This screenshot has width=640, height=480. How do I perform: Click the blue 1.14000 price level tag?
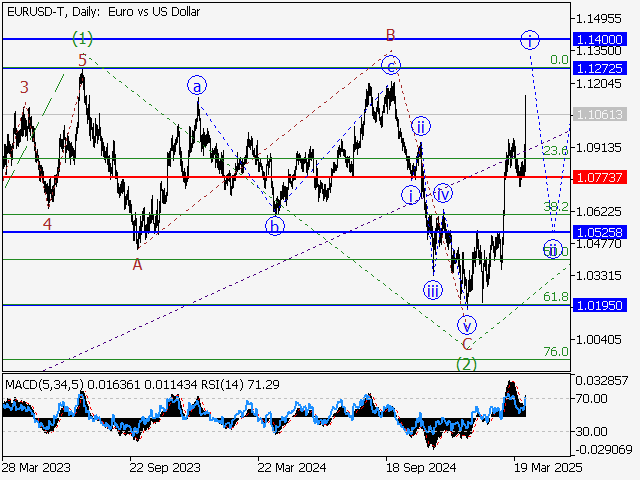point(600,38)
